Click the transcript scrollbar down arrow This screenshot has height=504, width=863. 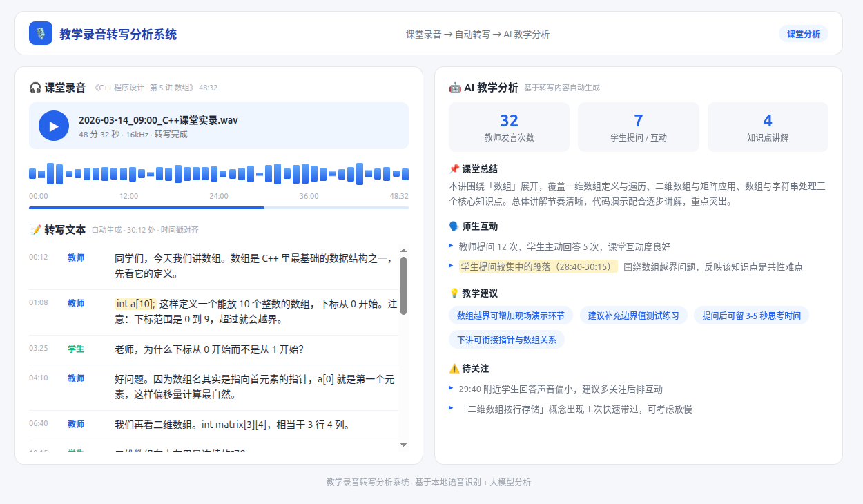click(x=404, y=445)
